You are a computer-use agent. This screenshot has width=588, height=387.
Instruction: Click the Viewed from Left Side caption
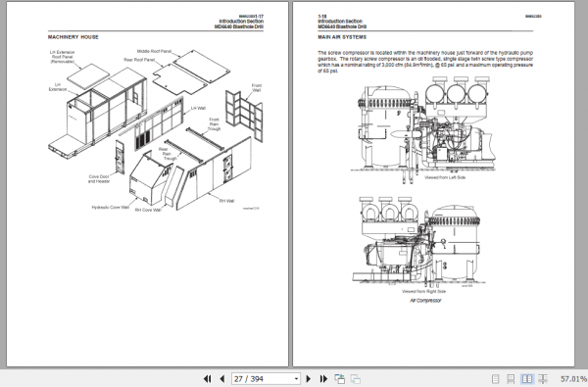445,177
